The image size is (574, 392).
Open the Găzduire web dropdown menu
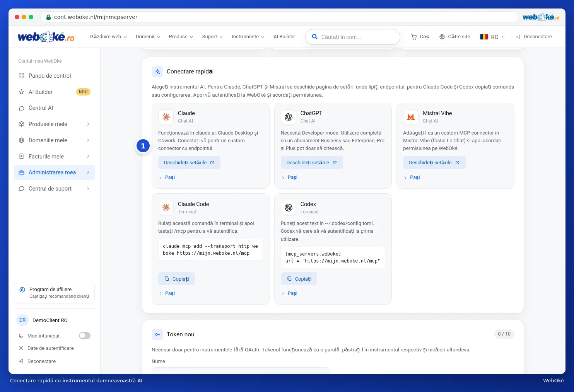108,37
